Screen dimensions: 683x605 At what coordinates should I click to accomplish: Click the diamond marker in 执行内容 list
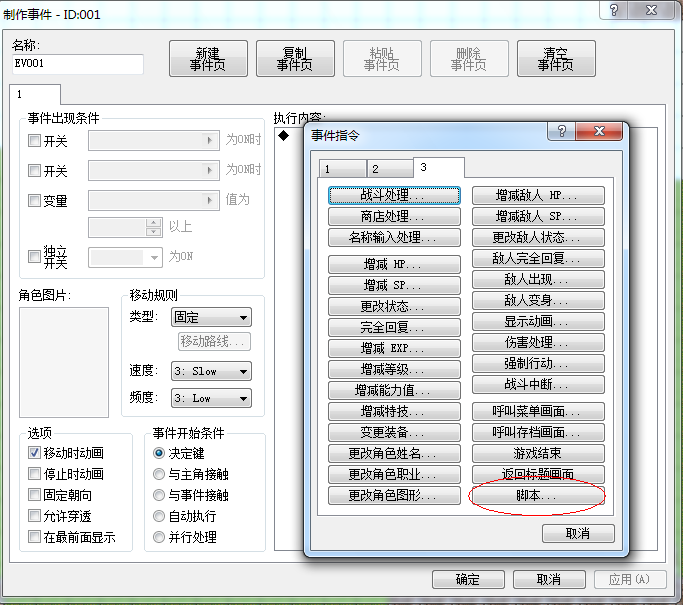[284, 135]
